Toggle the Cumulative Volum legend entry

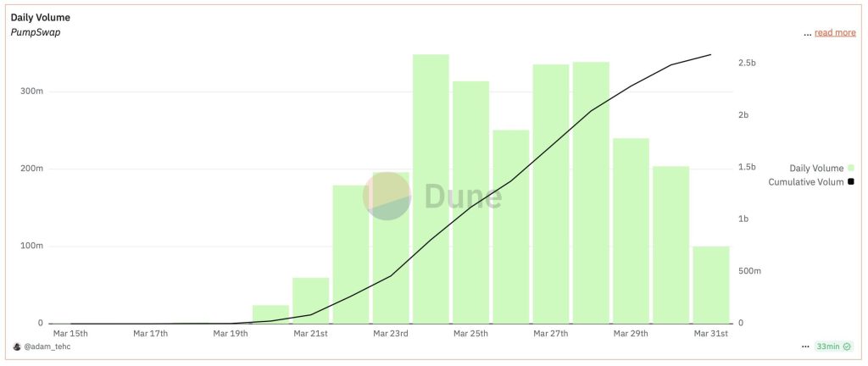(811, 182)
